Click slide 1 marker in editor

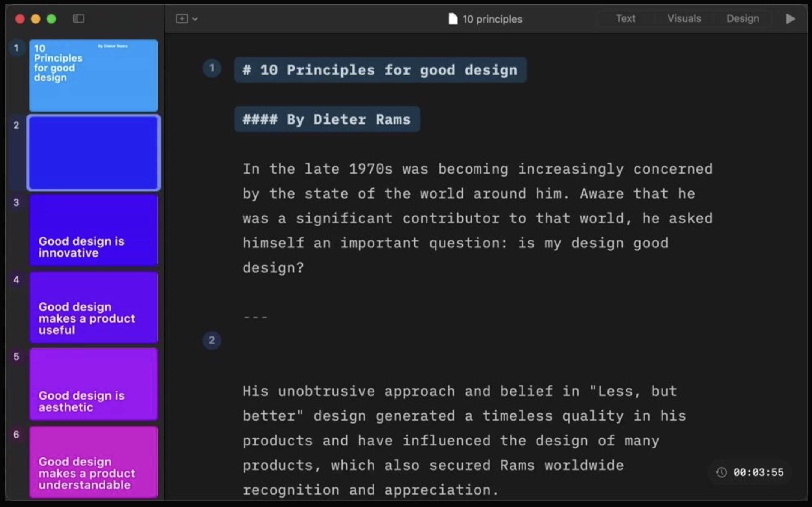212,68
